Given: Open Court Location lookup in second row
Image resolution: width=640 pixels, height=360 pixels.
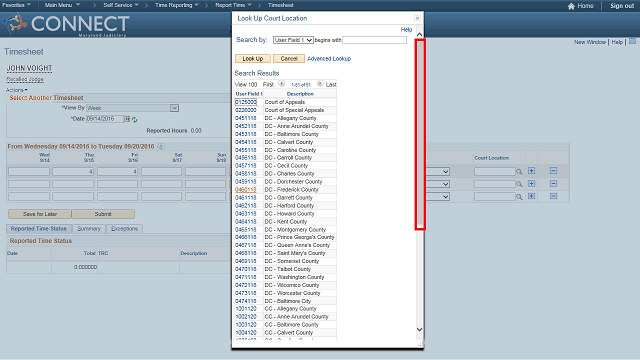Looking at the screenshot, I should pos(519,184).
